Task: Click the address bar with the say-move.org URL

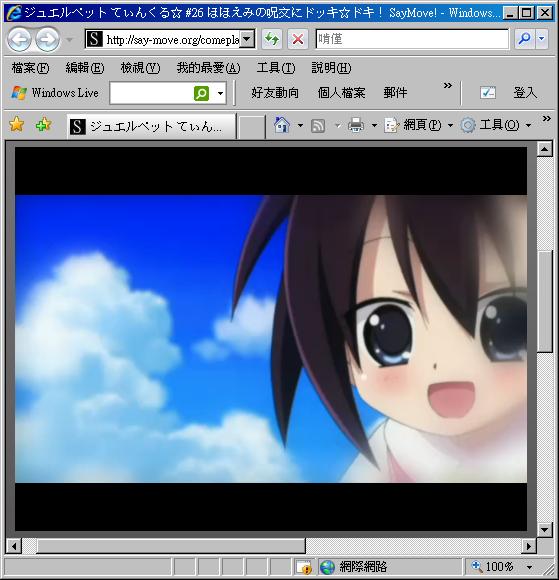Action: (170, 39)
